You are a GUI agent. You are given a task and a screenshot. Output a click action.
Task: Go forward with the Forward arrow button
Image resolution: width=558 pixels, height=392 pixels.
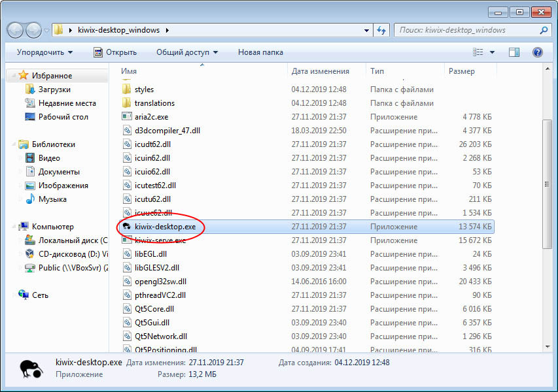tap(34, 30)
